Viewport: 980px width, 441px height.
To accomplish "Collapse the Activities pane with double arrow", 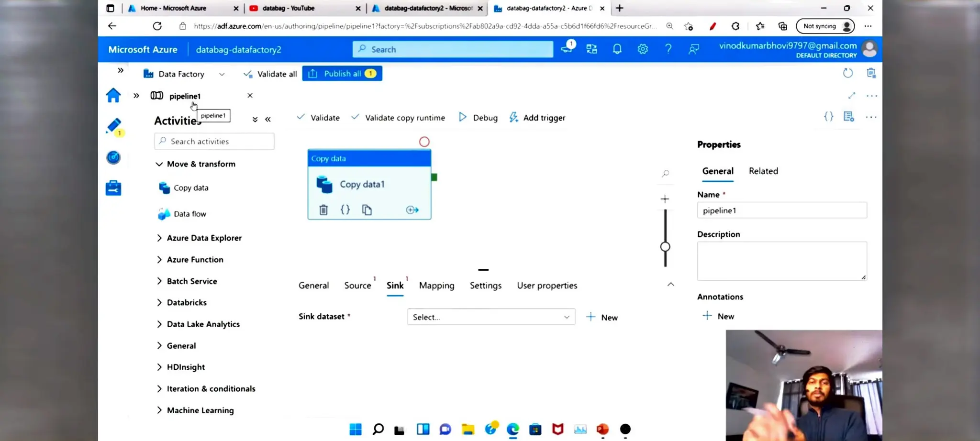I will pyautogui.click(x=268, y=119).
